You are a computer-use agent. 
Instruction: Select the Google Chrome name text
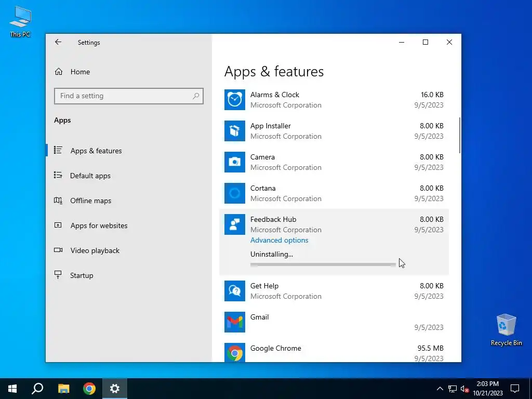[276, 349]
